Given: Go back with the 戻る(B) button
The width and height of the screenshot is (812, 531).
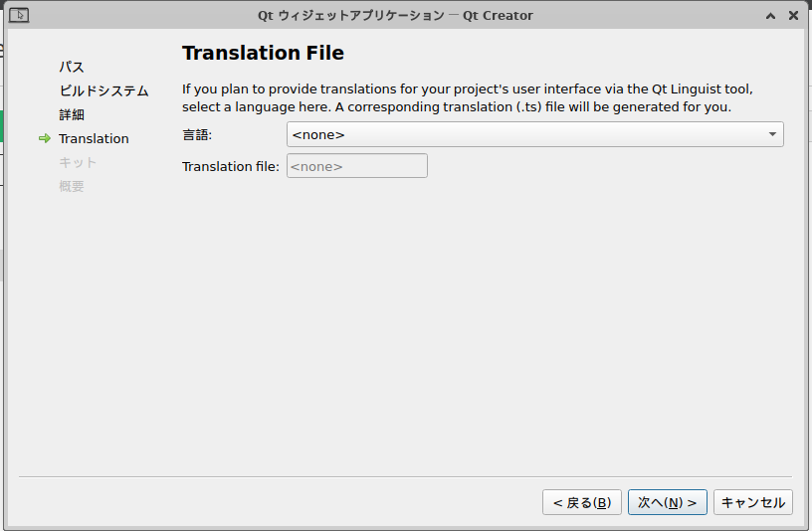Looking at the screenshot, I should tap(582, 502).
